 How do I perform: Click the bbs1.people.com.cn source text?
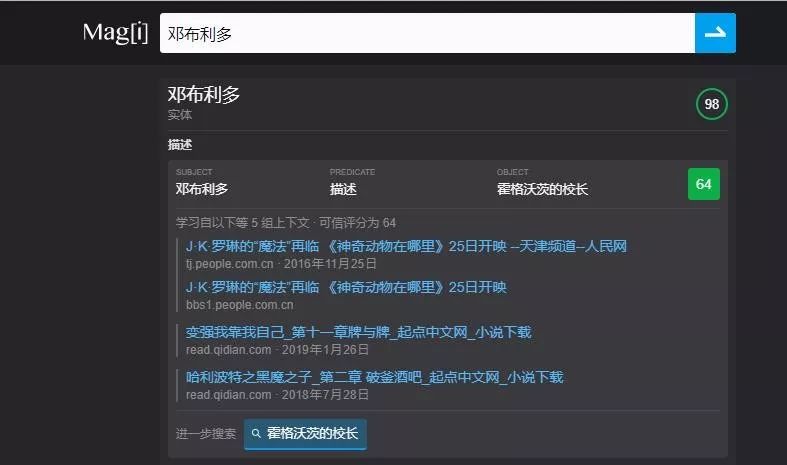239,305
